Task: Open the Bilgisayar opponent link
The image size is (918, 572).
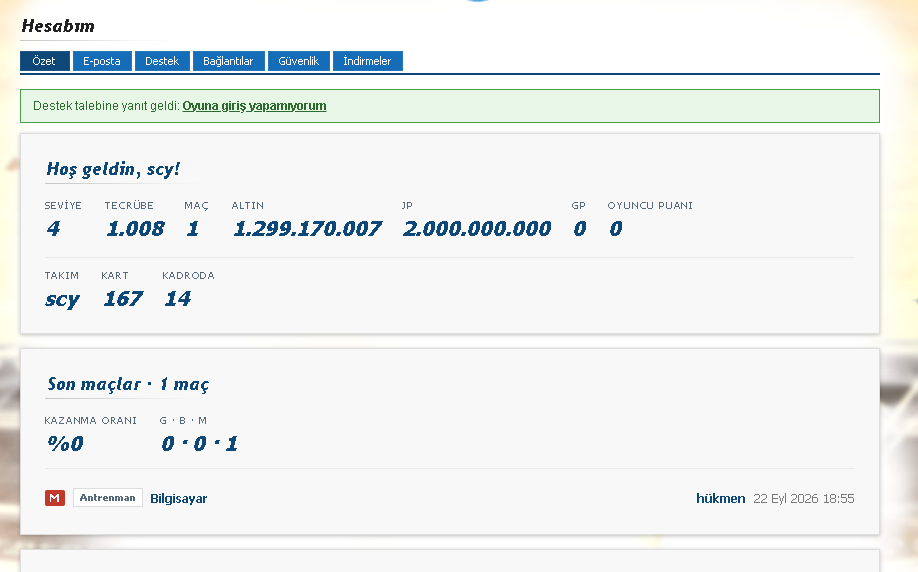Action: tap(179, 498)
